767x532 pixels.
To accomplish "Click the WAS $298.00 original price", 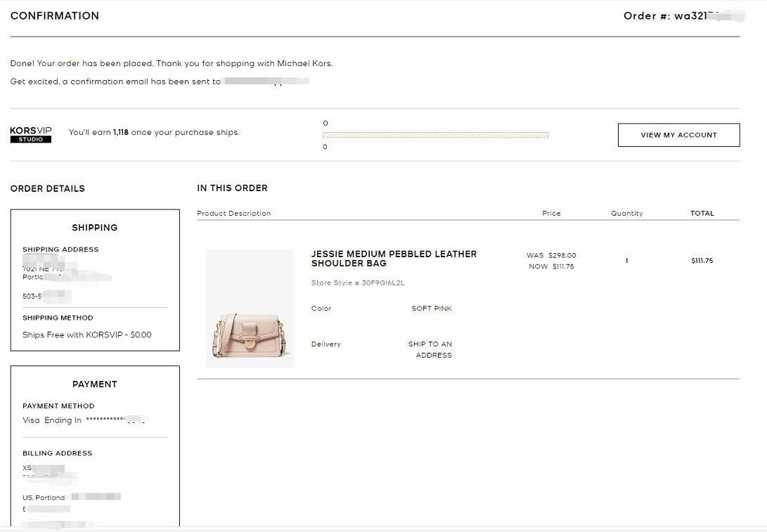I will (551, 256).
